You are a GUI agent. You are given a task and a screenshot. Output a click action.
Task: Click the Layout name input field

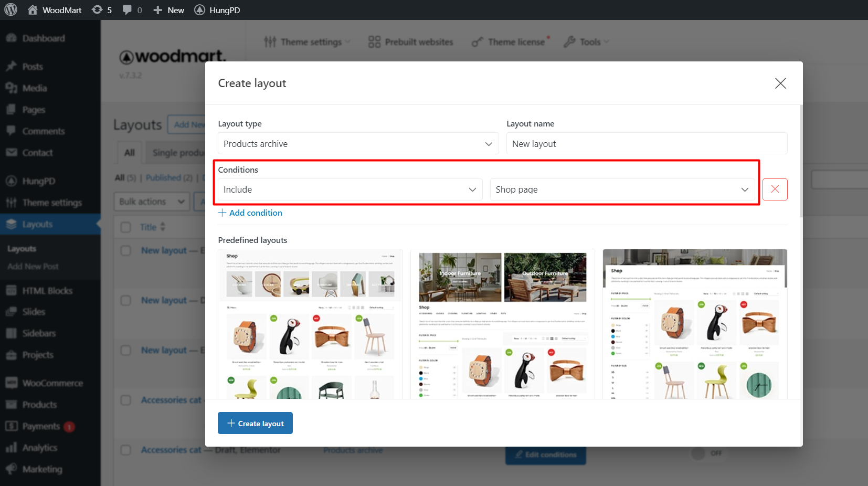647,144
